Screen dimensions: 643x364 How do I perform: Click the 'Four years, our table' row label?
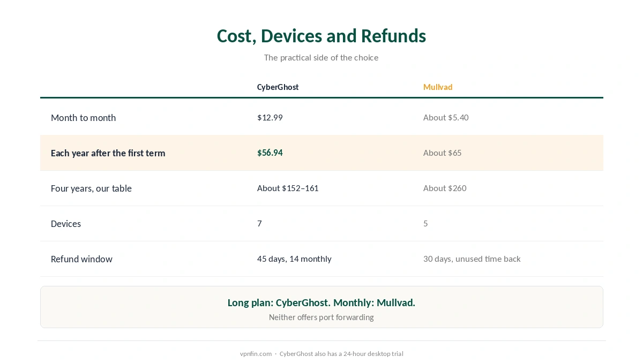click(x=91, y=188)
